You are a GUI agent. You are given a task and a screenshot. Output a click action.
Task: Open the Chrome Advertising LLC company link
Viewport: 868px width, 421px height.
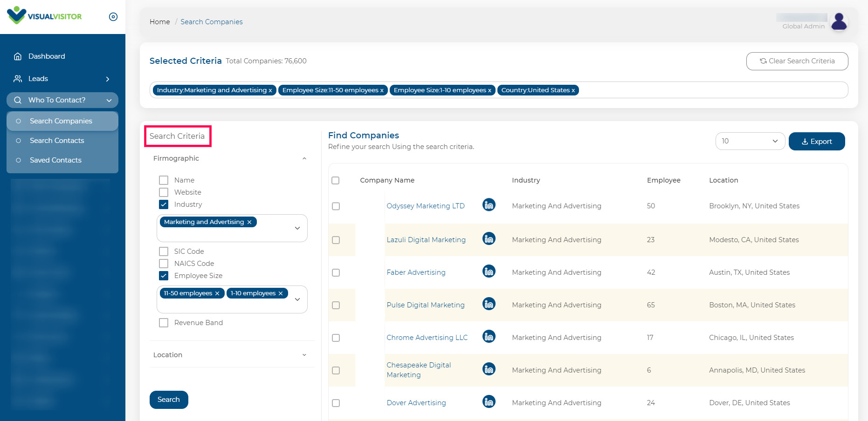pos(427,338)
